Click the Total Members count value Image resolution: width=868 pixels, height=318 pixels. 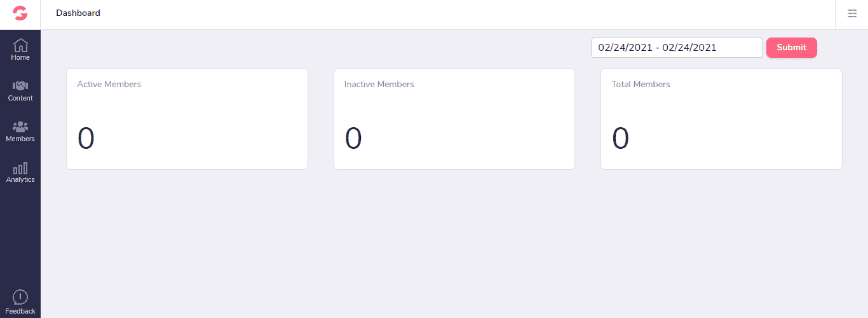tap(620, 139)
